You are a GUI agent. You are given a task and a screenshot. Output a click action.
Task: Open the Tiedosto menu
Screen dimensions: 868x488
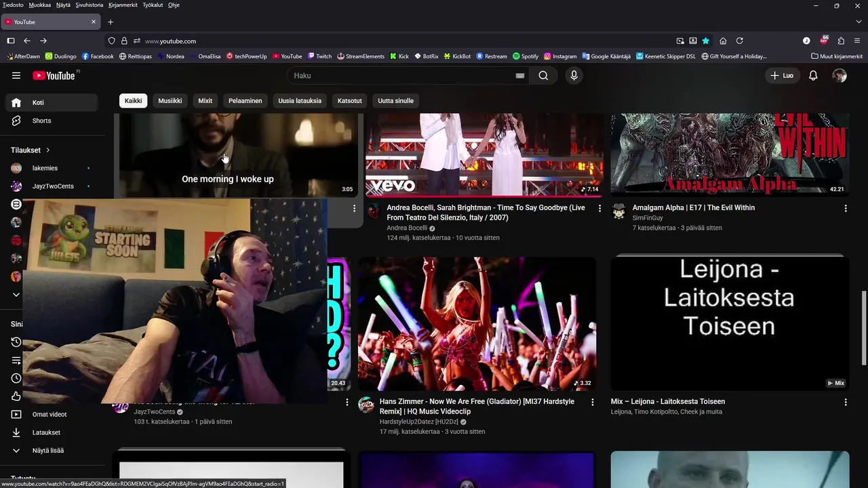click(x=13, y=5)
